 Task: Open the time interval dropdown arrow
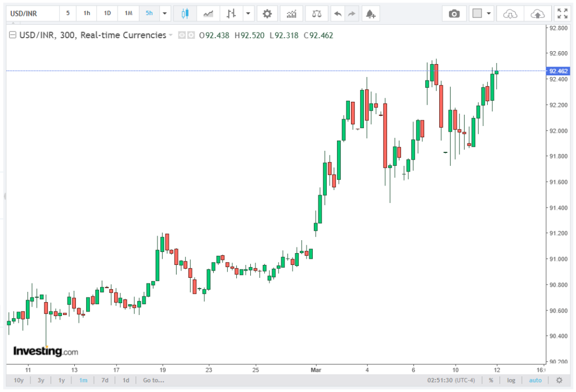(164, 13)
